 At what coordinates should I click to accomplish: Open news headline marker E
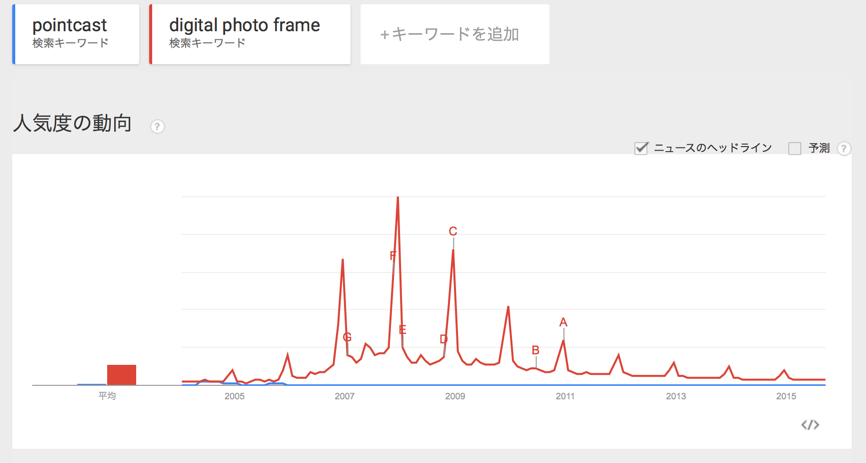403,330
